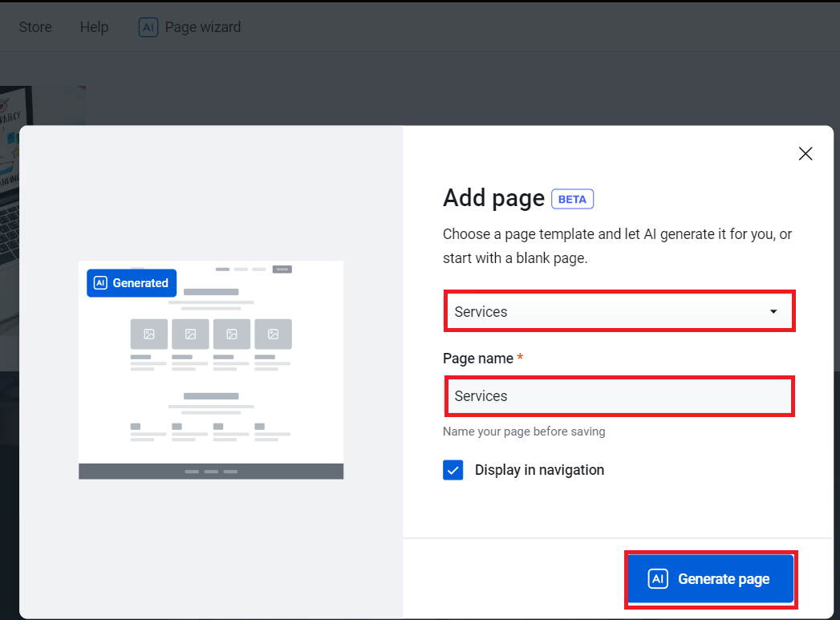The image size is (840, 620).
Task: Focus the Page name input field
Action: click(619, 396)
